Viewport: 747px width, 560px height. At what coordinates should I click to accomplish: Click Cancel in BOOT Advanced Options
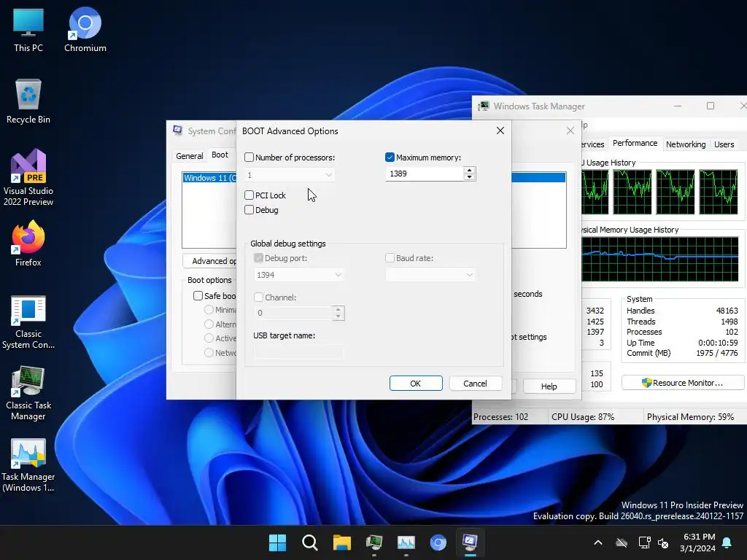pyautogui.click(x=475, y=384)
